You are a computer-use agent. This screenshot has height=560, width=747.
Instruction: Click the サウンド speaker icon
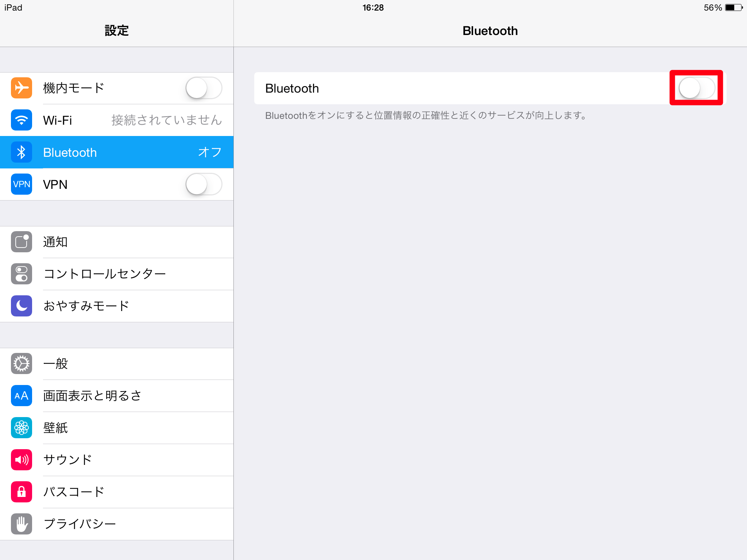pyautogui.click(x=21, y=460)
